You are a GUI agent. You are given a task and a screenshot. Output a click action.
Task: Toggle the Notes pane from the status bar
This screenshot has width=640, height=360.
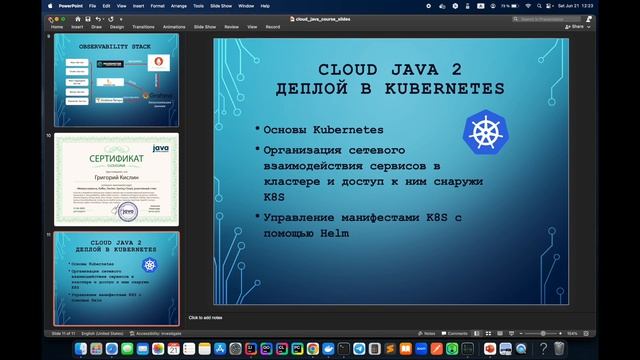pyautogui.click(x=427, y=333)
